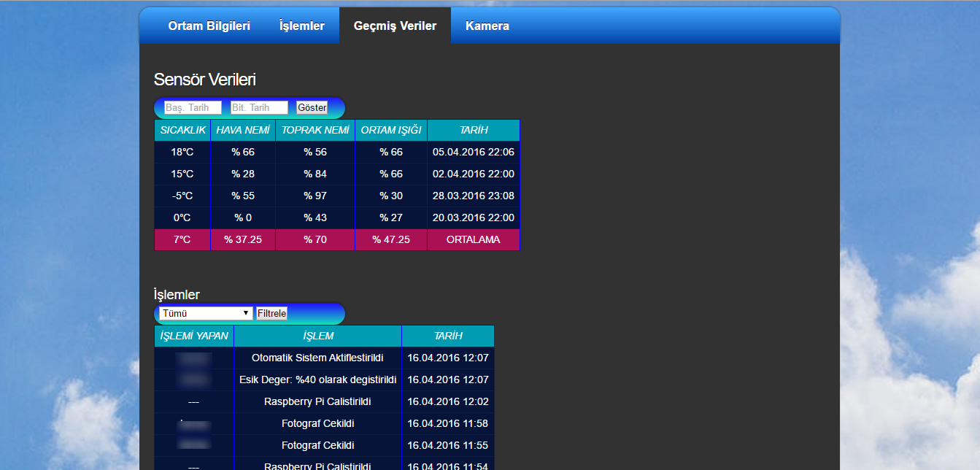Select the Geçmiş Veriler tab
This screenshot has width=980, height=470.
click(395, 26)
